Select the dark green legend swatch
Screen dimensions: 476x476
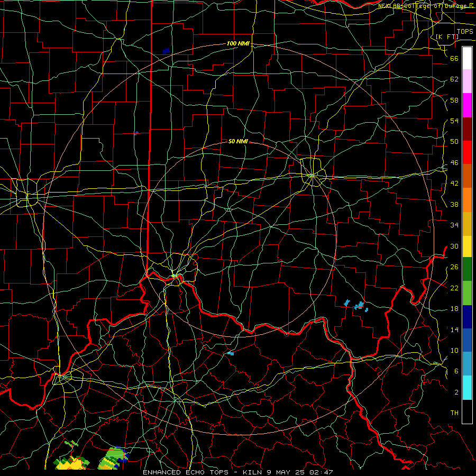click(467, 269)
